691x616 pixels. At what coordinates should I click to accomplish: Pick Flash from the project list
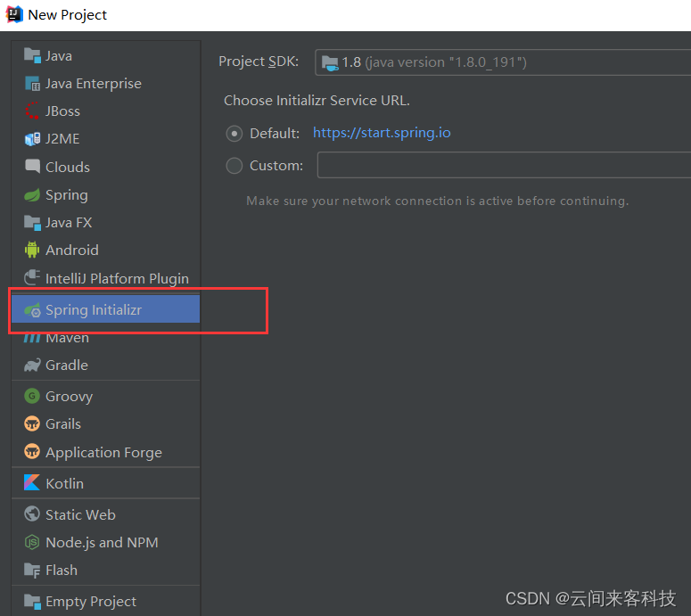62,571
